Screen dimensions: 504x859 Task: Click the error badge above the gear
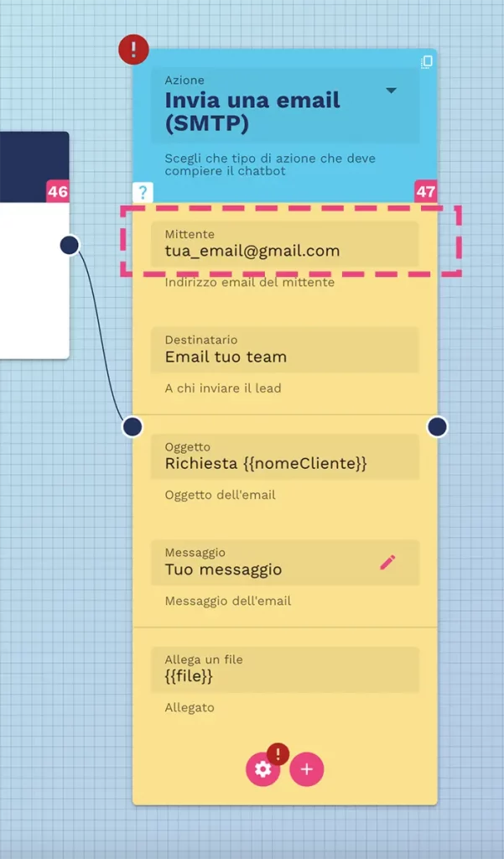[278, 754]
